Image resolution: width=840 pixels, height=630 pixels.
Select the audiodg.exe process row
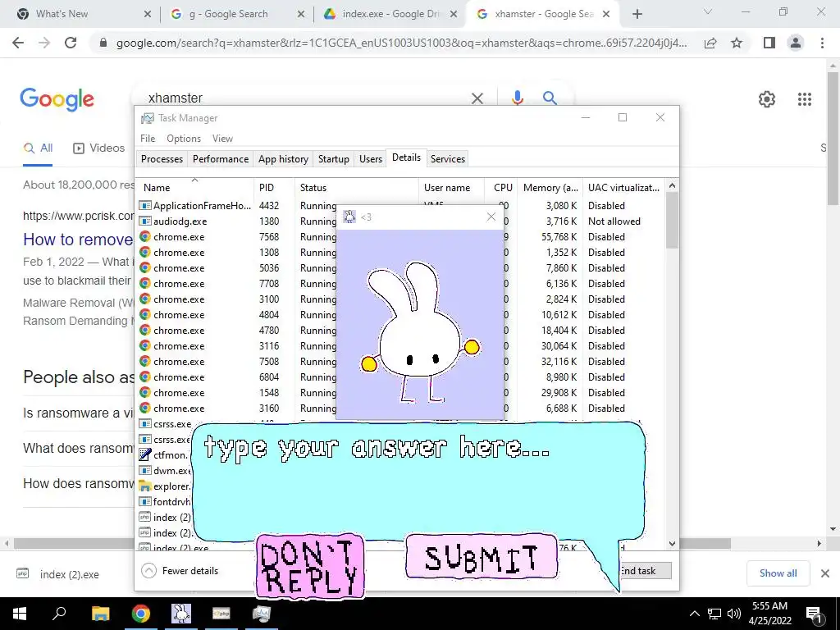(400, 221)
